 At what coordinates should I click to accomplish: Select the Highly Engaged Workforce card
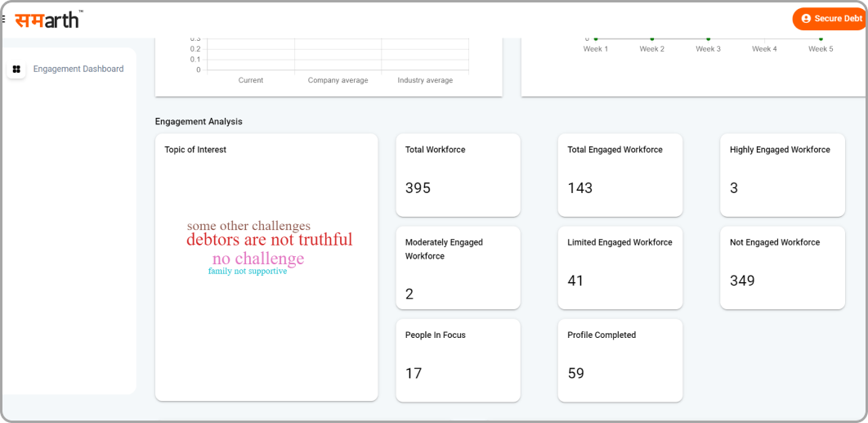(782, 175)
